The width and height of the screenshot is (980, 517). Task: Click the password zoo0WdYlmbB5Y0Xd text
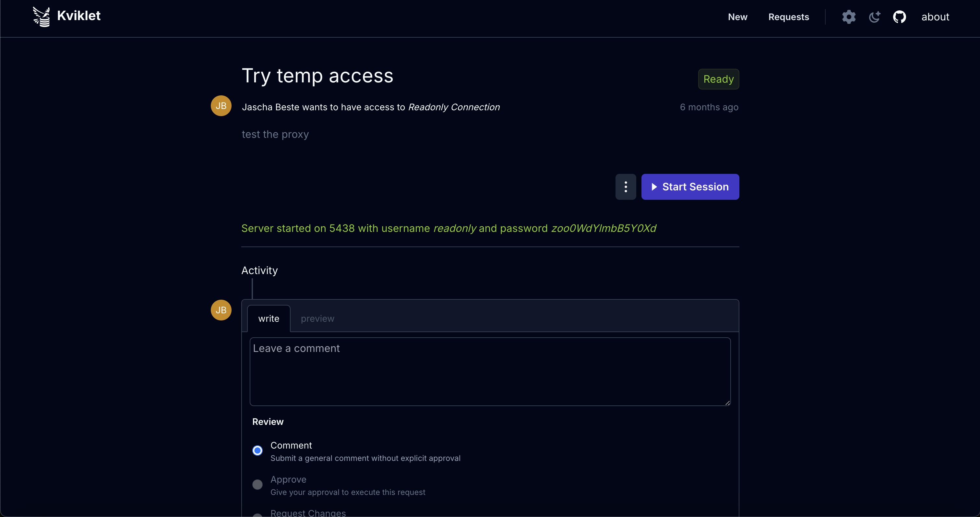pos(604,228)
